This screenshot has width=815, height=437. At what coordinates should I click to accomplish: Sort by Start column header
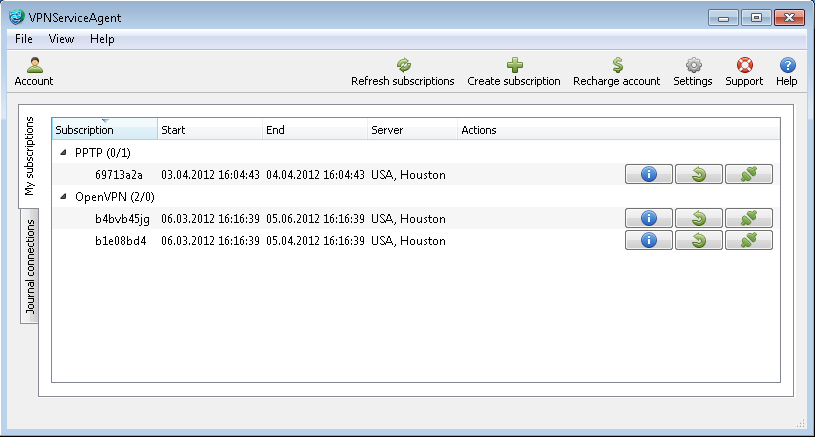click(x=210, y=129)
